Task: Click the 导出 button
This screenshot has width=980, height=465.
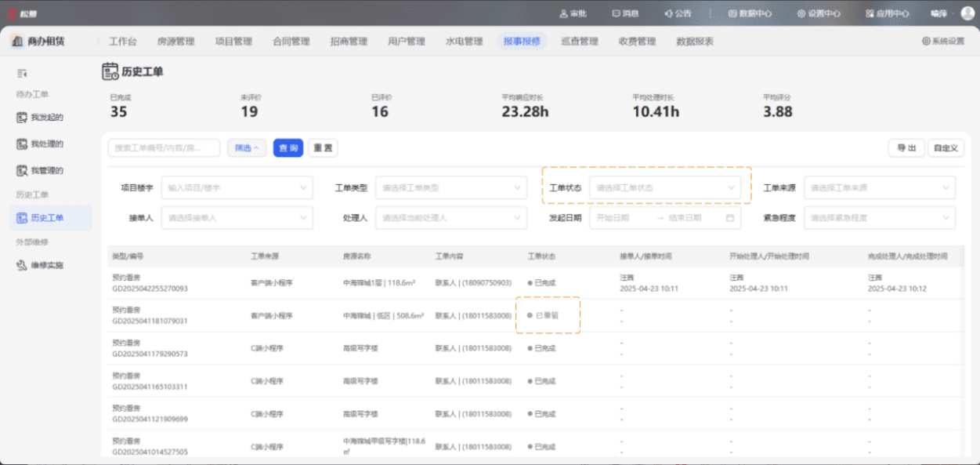Action: (x=906, y=148)
